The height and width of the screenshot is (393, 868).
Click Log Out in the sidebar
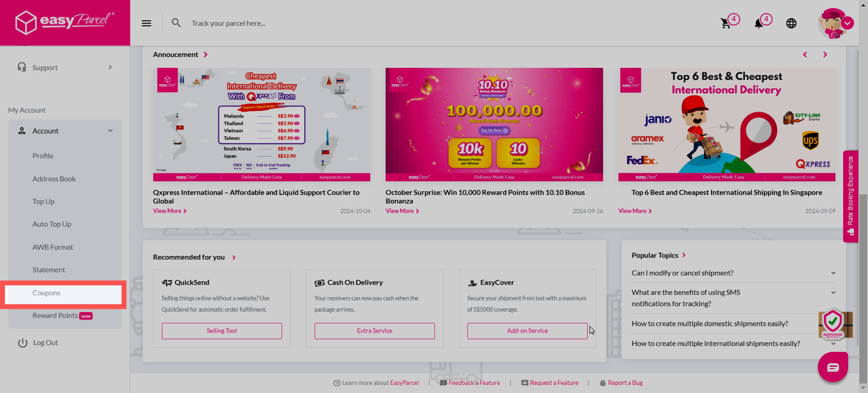45,343
